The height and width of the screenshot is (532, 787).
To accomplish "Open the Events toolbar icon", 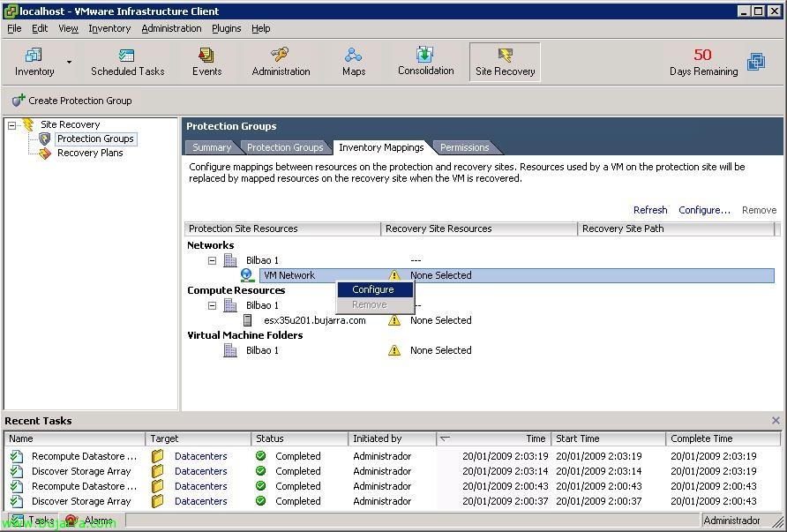I will [x=206, y=63].
